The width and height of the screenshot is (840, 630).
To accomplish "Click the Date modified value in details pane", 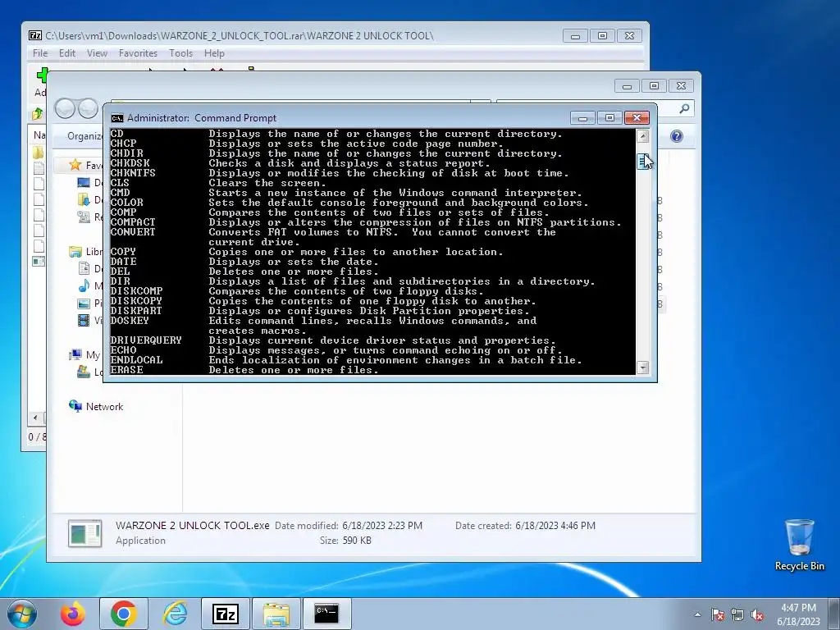I will [x=382, y=526].
